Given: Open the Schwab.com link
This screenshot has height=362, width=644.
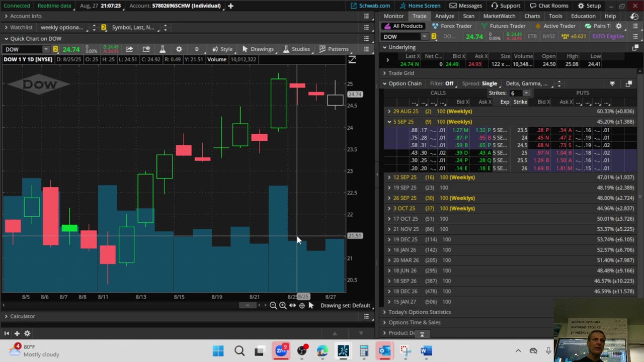Looking at the screenshot, I should pyautogui.click(x=370, y=6).
